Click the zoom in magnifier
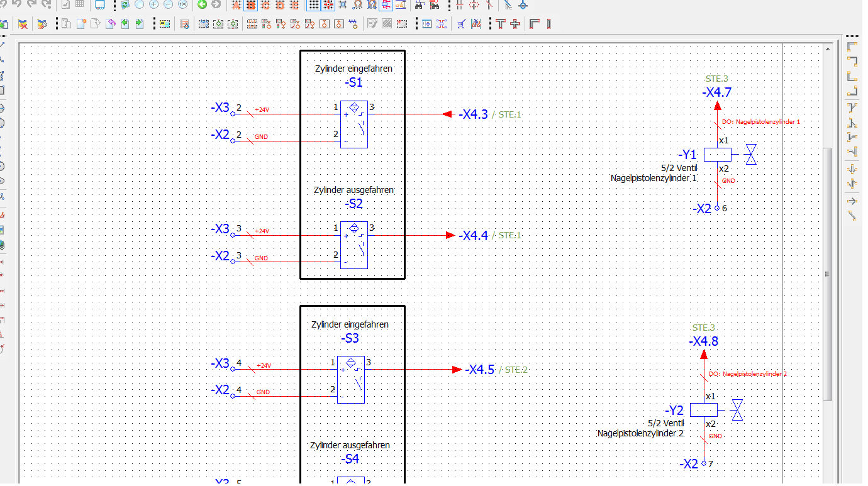Screen dimensions: 868x486 153,4
